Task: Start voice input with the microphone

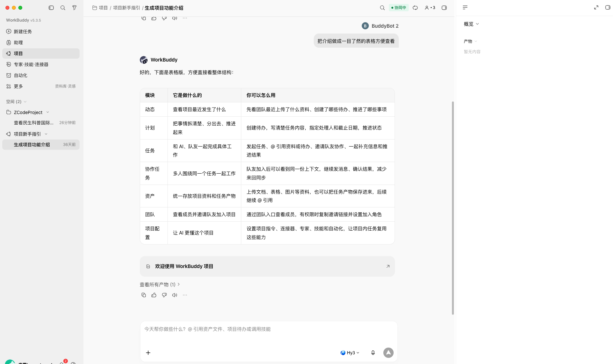Action: tap(373, 353)
